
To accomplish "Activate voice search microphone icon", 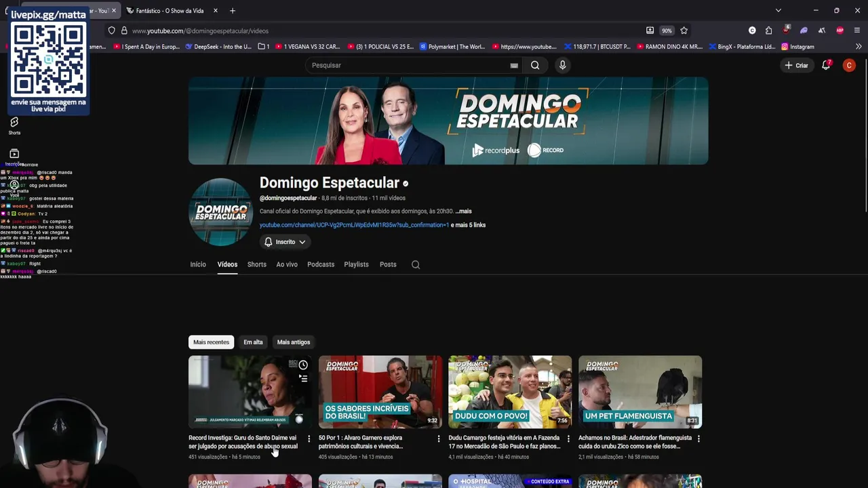I will (x=562, y=65).
